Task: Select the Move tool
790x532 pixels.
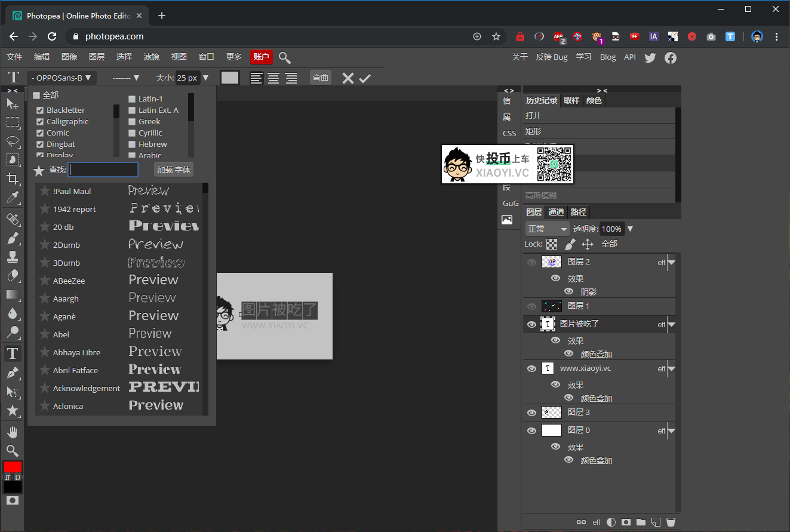Action: pyautogui.click(x=12, y=103)
